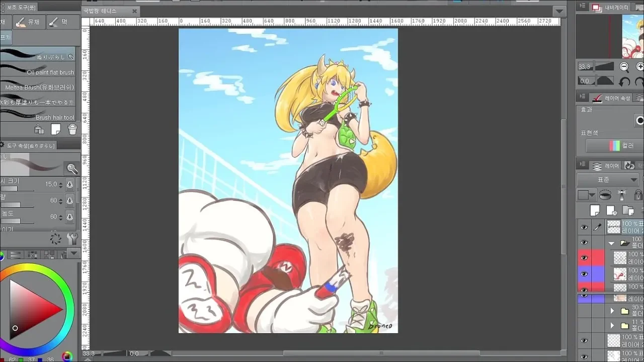The width and height of the screenshot is (644, 362).
Task: Open the Layer panel menu icon
Action: tap(583, 165)
